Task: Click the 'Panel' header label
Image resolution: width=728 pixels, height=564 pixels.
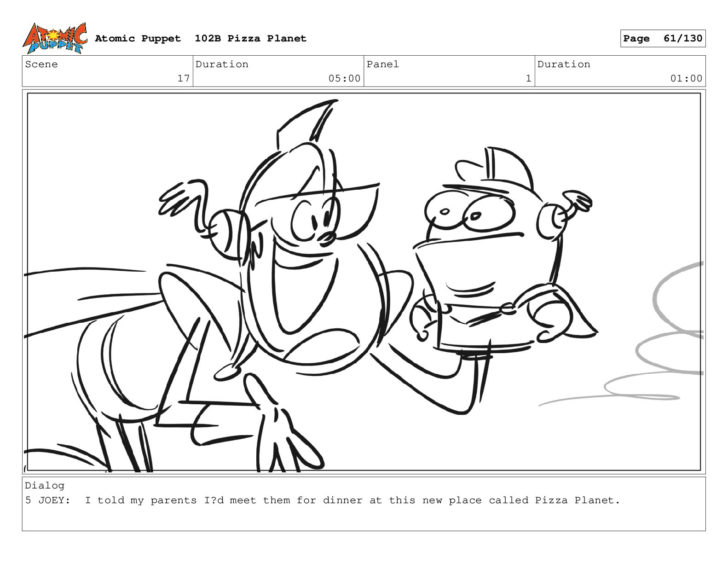Action: 383,64
